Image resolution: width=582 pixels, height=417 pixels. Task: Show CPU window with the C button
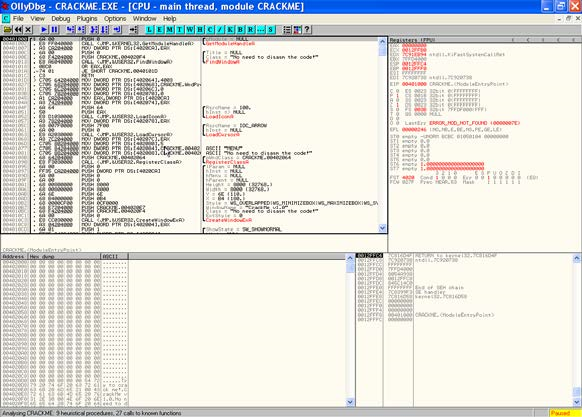(210, 30)
